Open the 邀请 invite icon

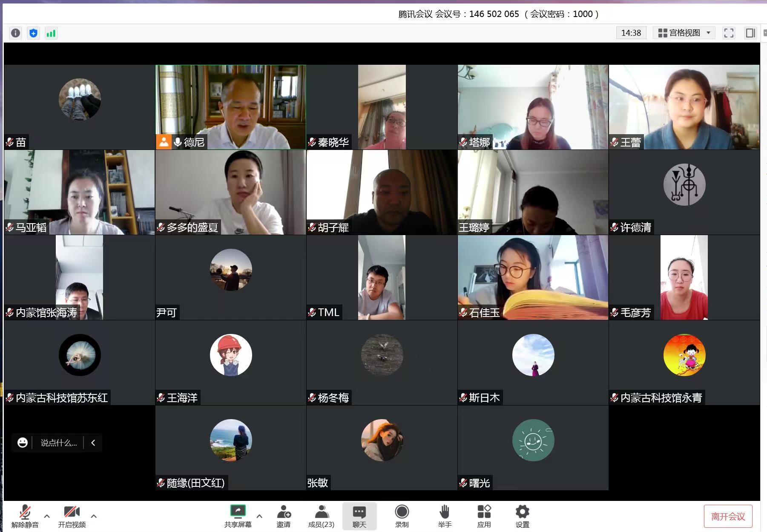tap(284, 516)
